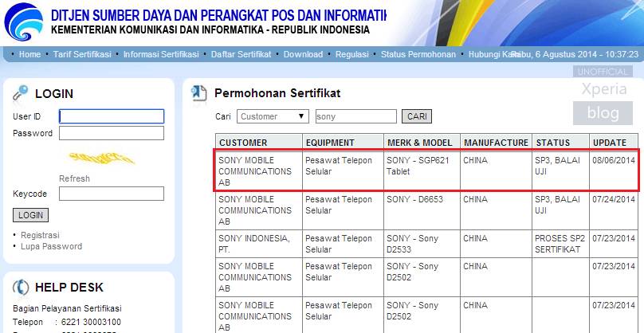
Task: Open Daftar Sertifikat menu item
Action: click(241, 54)
